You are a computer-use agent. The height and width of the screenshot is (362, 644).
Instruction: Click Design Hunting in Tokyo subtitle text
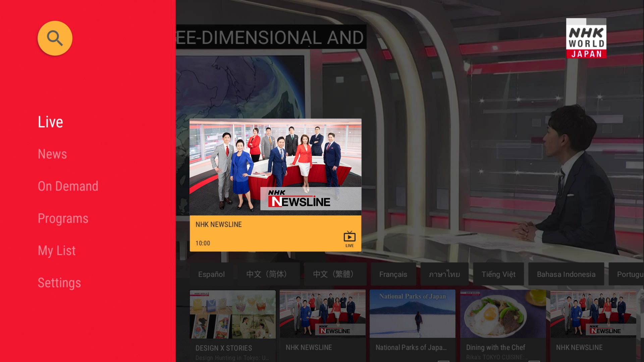tap(232, 358)
